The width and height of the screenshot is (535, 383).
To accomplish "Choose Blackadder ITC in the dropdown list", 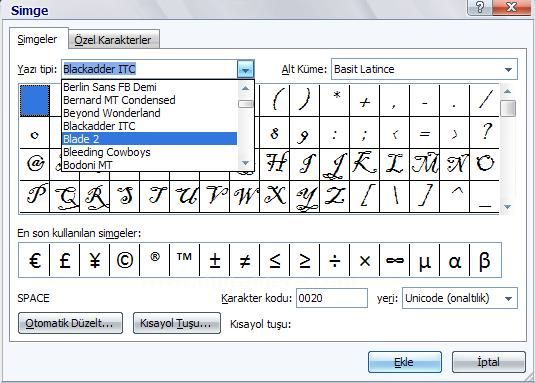I will (x=149, y=126).
